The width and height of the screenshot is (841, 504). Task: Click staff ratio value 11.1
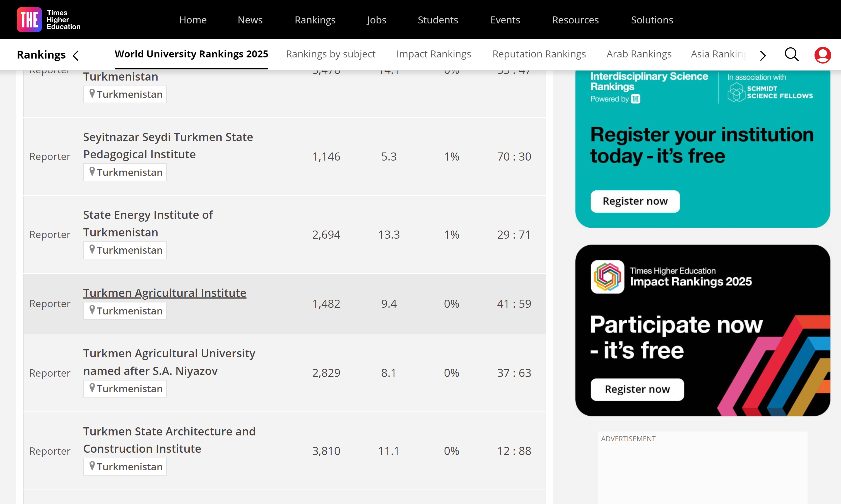click(x=389, y=451)
